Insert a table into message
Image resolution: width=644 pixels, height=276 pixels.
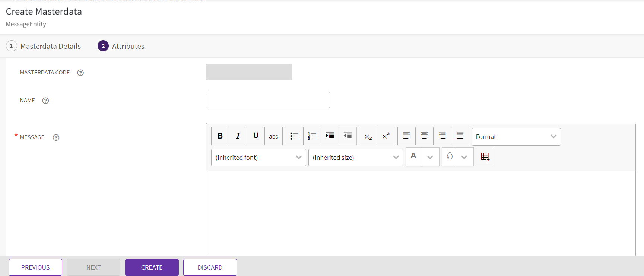(x=485, y=157)
